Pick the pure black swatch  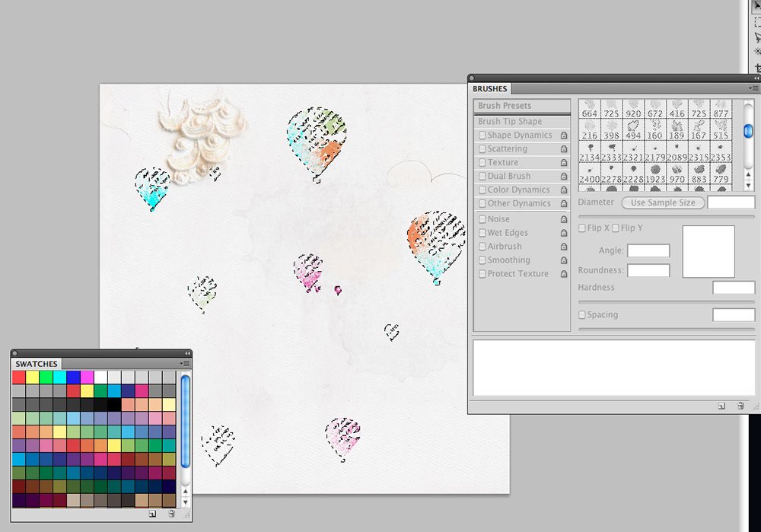point(115,404)
